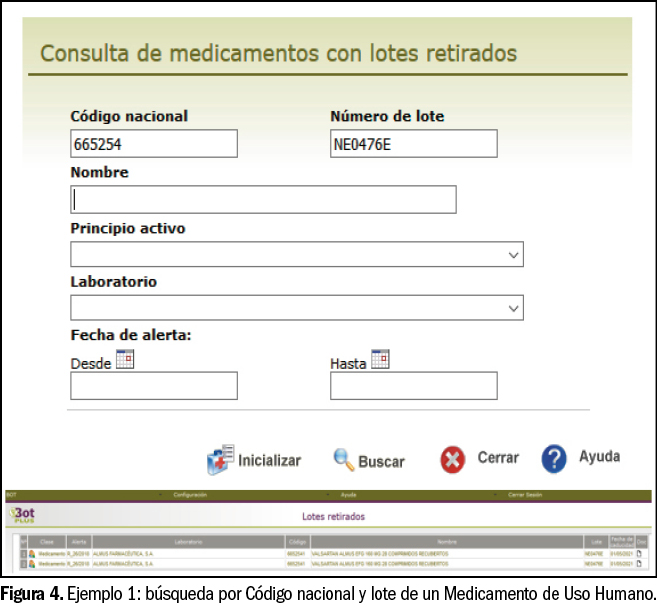Screen dimensions: 657x607
Task: Open the Desde calendar date picker
Action: tap(125, 361)
